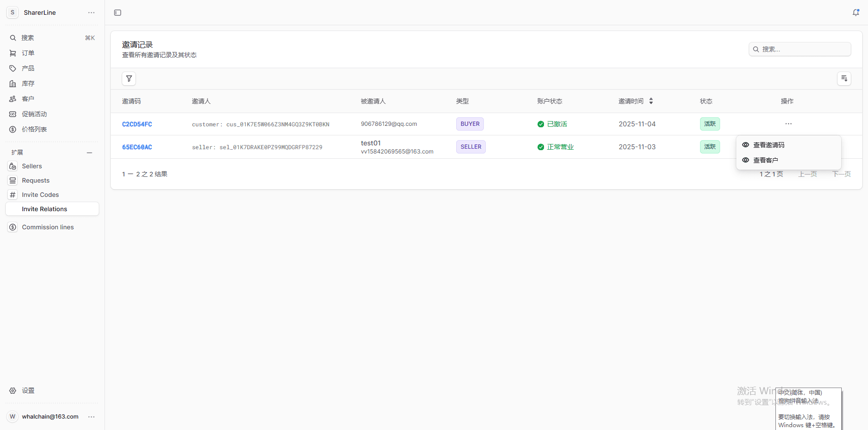Open whalchain@163.com user menu

point(91,417)
